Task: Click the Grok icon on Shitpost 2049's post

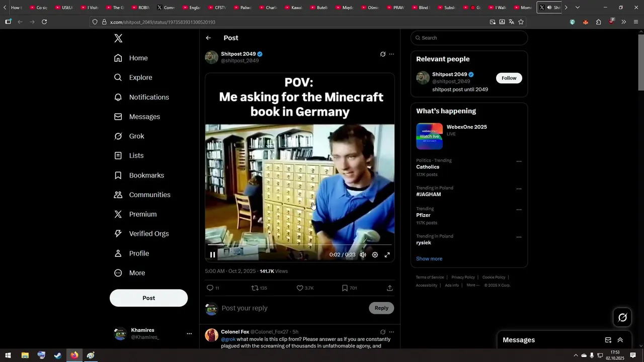Action: click(x=383, y=54)
